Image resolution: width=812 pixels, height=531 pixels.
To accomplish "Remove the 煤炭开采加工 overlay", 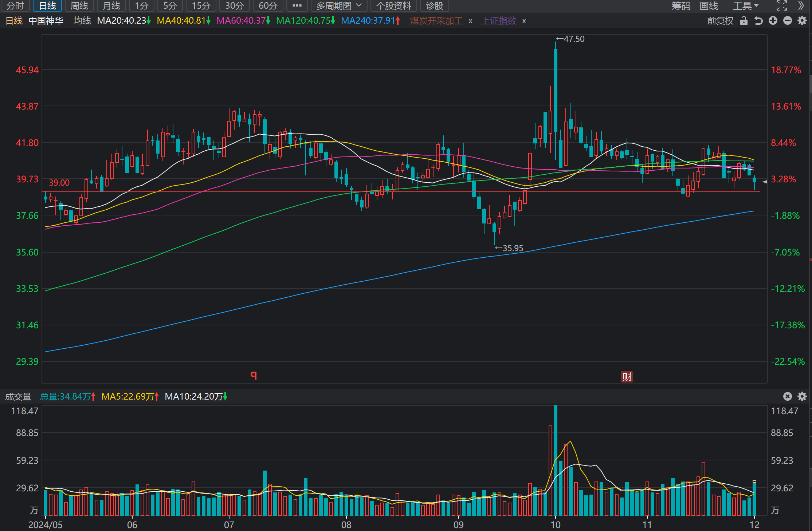I will click(471, 21).
